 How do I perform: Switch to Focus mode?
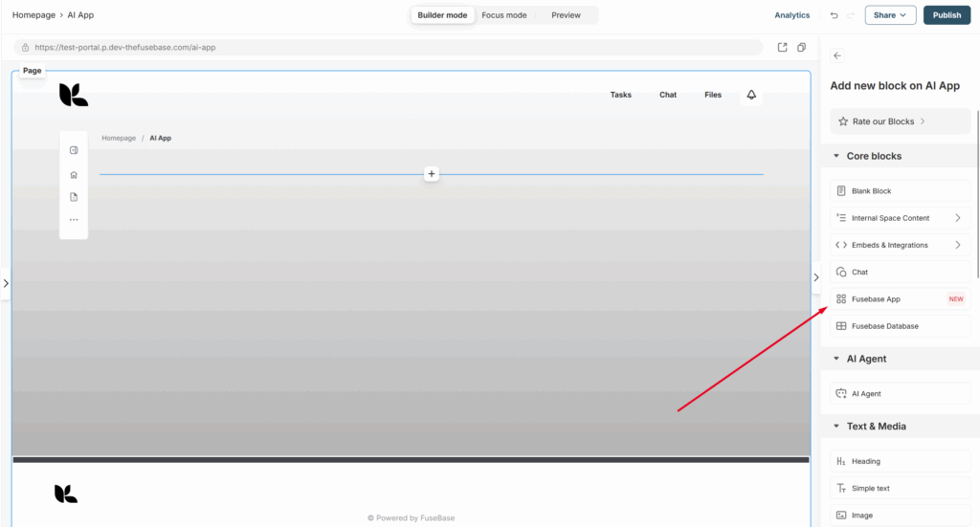point(503,15)
